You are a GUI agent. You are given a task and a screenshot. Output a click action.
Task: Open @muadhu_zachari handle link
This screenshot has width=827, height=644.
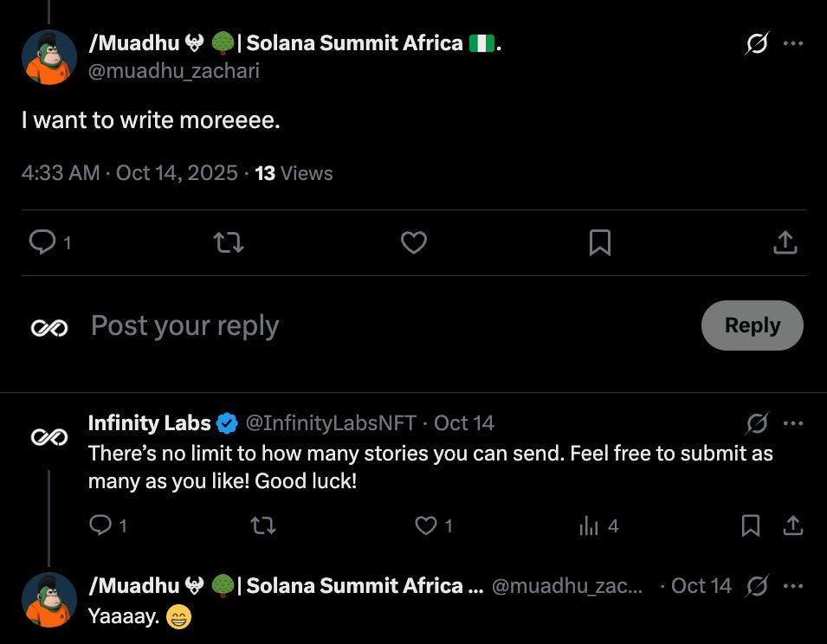point(173,71)
